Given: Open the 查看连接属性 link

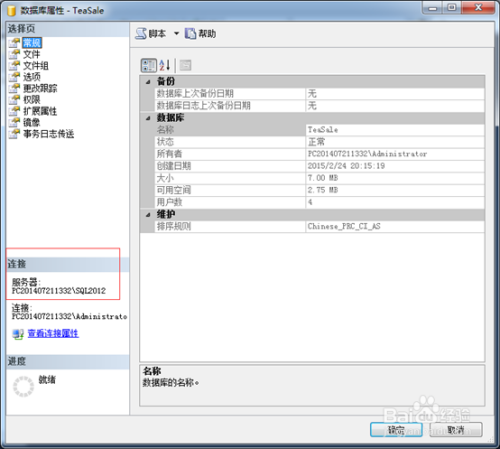Looking at the screenshot, I should click(53, 333).
